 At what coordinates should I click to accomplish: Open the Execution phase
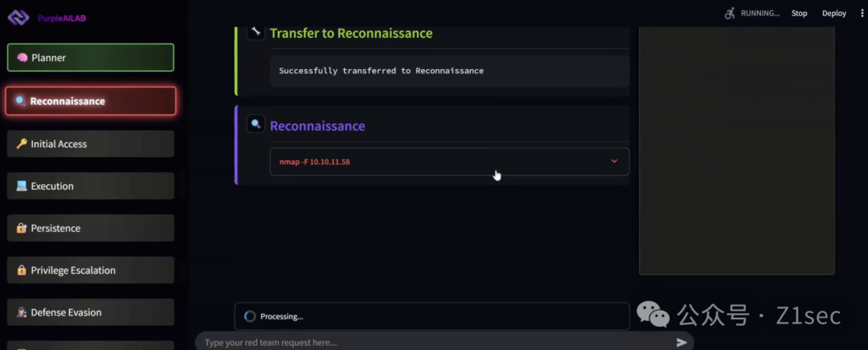point(90,186)
